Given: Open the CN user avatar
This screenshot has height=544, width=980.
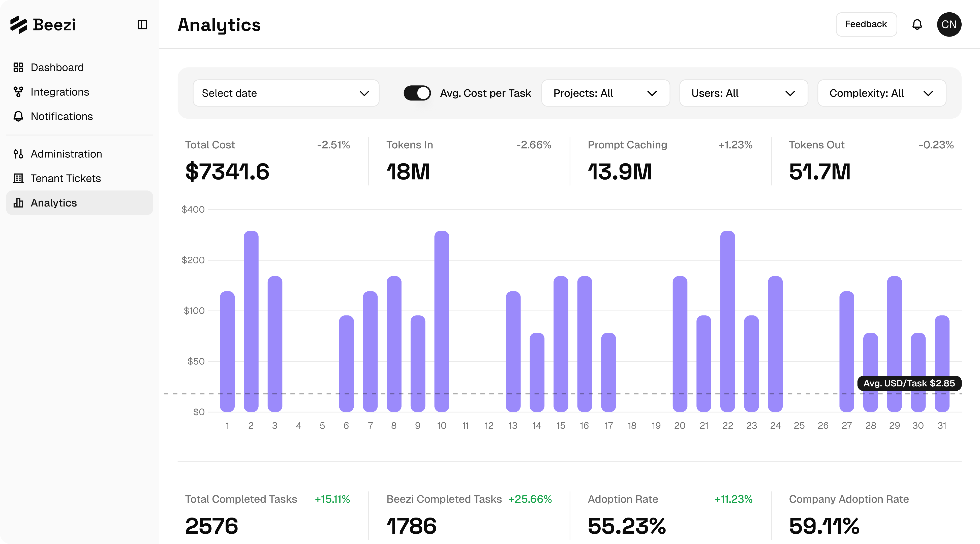Looking at the screenshot, I should [949, 25].
